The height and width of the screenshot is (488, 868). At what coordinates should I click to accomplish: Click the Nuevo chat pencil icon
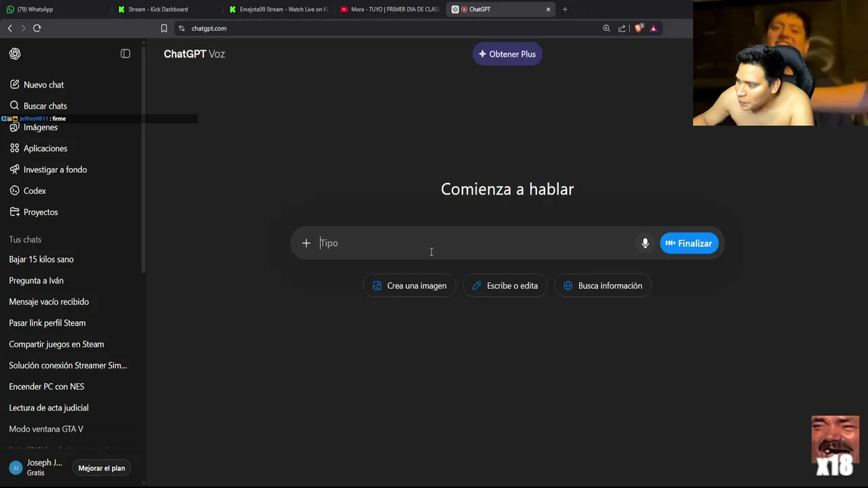14,85
